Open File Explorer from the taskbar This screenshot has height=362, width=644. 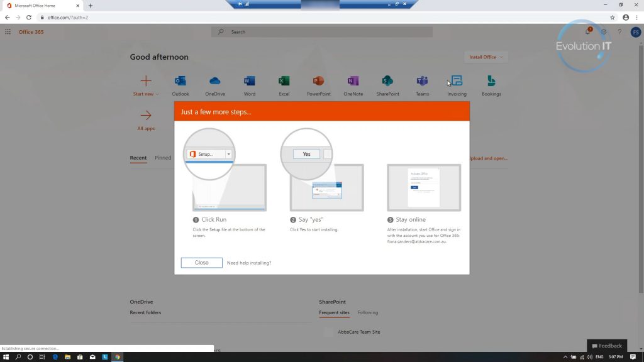pos(67,357)
